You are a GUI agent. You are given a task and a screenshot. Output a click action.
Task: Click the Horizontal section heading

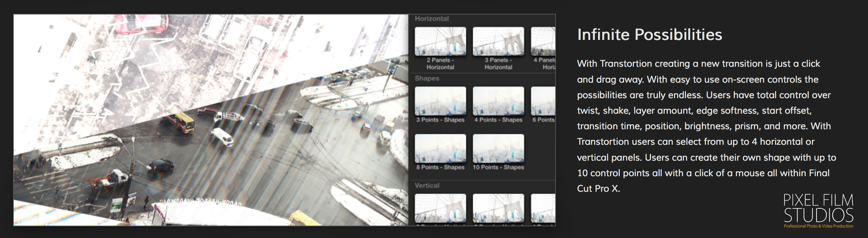click(x=432, y=19)
